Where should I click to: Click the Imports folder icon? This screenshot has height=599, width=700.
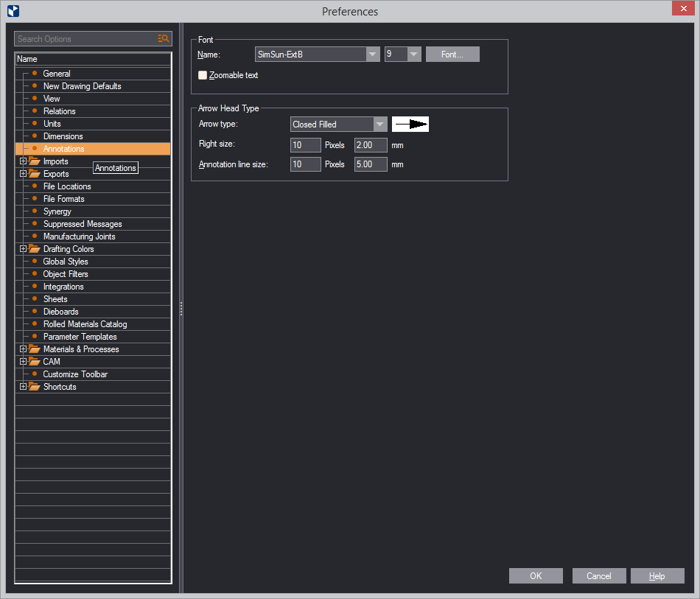[35, 161]
